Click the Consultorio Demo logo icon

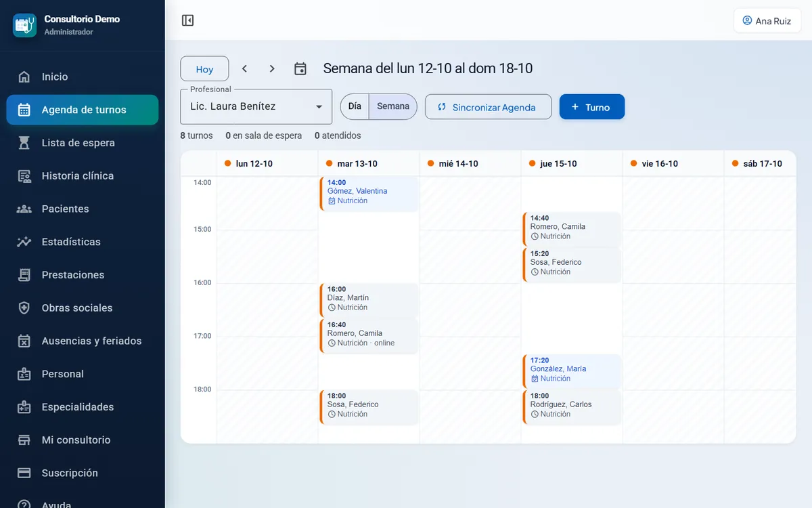point(24,26)
